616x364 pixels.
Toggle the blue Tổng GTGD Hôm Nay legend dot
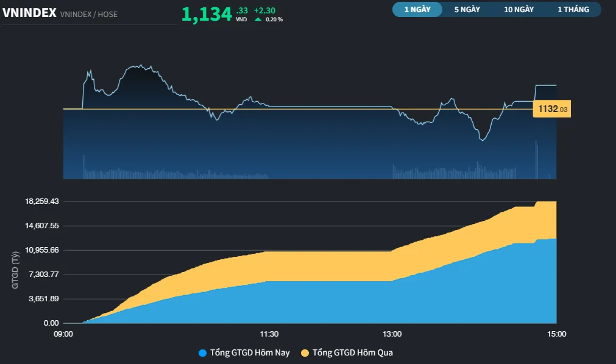(x=203, y=353)
